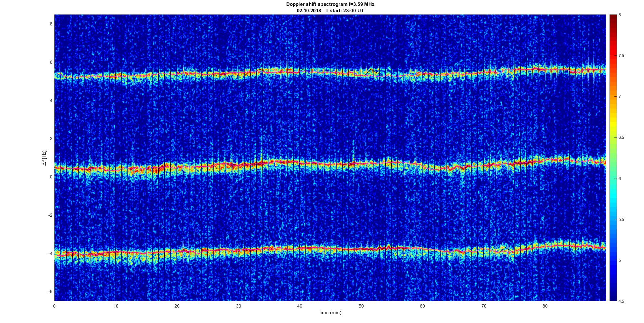Click the x-axis tick label 50
644x323 pixels.
coord(361,306)
